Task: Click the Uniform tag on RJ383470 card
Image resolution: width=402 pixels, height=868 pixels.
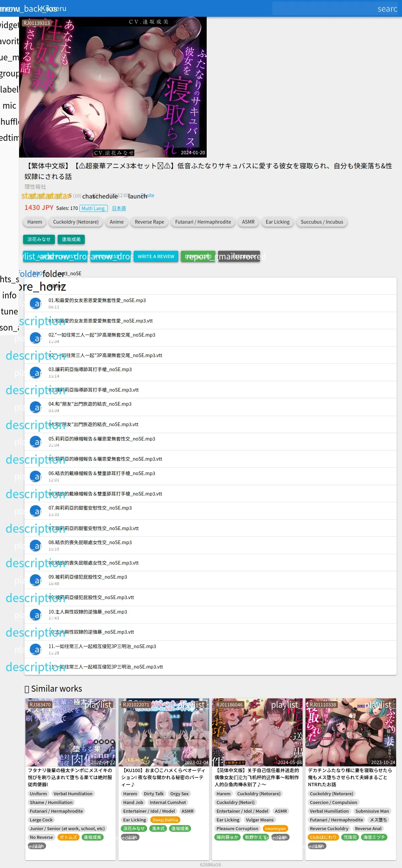Action: click(39, 794)
